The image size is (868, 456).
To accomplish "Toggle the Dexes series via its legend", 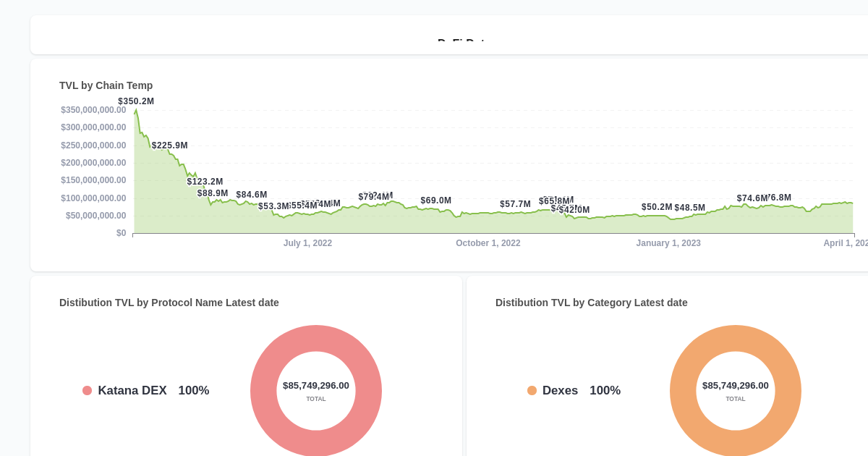I will tap(561, 390).
